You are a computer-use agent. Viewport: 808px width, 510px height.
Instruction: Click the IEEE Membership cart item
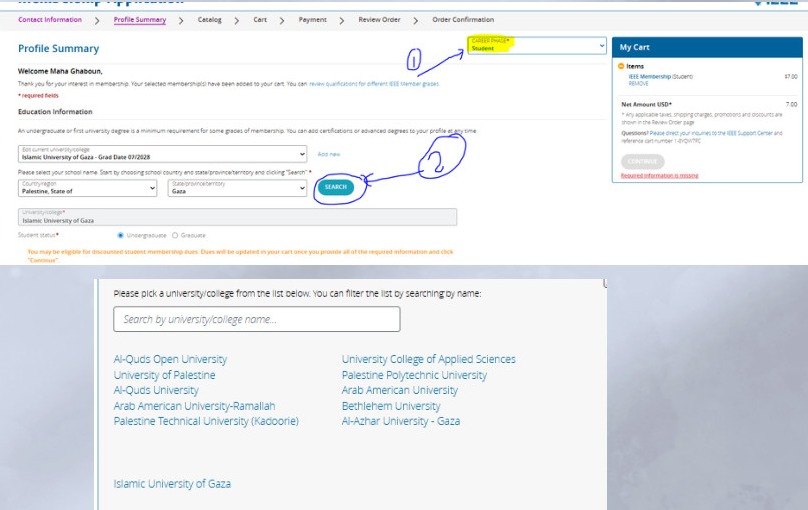click(x=649, y=76)
